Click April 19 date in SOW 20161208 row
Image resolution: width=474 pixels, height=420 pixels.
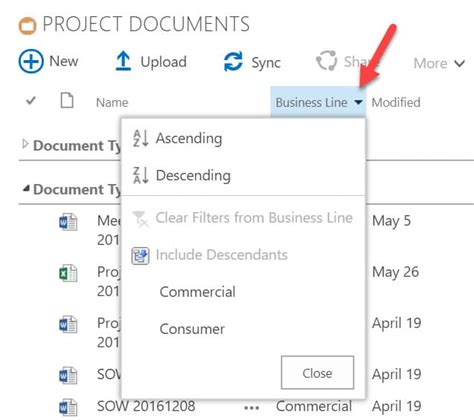tap(397, 406)
